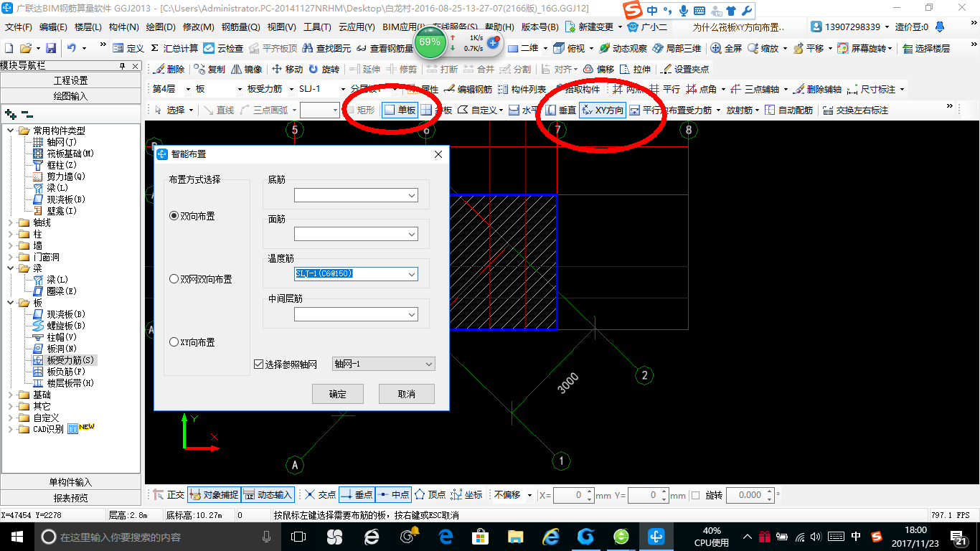Select the 单板 single slab tool

400,110
